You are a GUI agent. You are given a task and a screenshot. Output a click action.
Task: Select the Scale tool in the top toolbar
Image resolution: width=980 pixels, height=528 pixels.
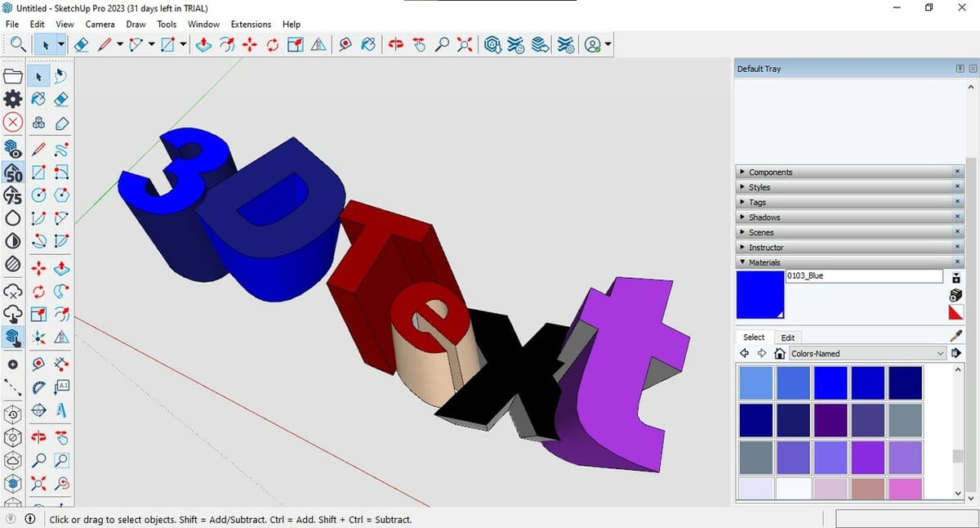tap(296, 45)
